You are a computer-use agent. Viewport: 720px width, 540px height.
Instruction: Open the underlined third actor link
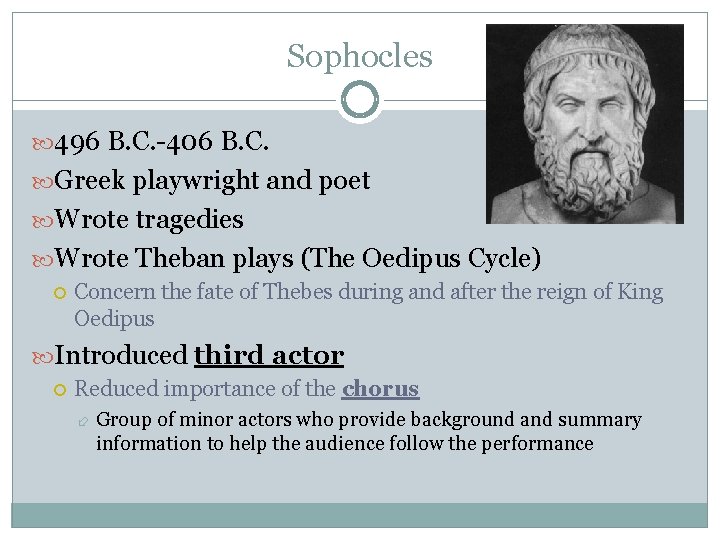point(269,355)
